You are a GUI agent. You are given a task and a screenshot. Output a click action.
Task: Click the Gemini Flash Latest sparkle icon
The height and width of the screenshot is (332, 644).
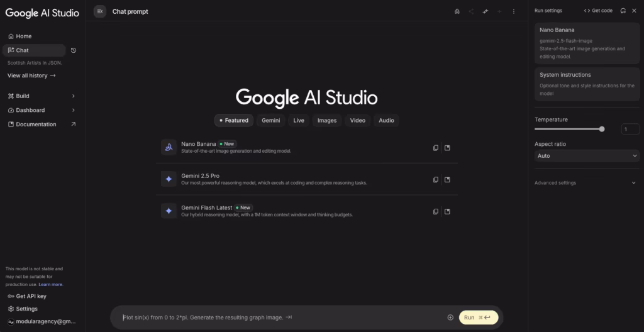[169, 211]
